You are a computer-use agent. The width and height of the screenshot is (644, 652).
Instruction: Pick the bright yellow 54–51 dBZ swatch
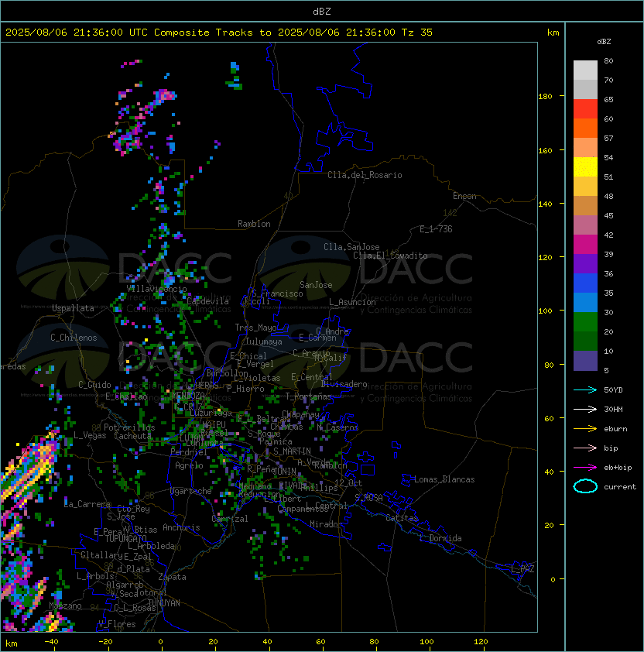pos(585,167)
